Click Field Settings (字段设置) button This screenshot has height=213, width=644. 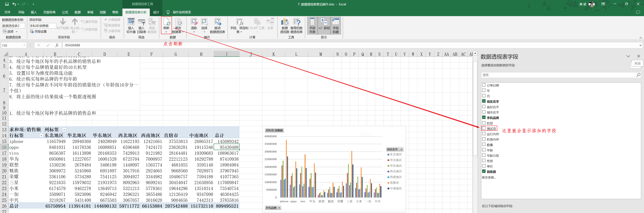click(38, 32)
